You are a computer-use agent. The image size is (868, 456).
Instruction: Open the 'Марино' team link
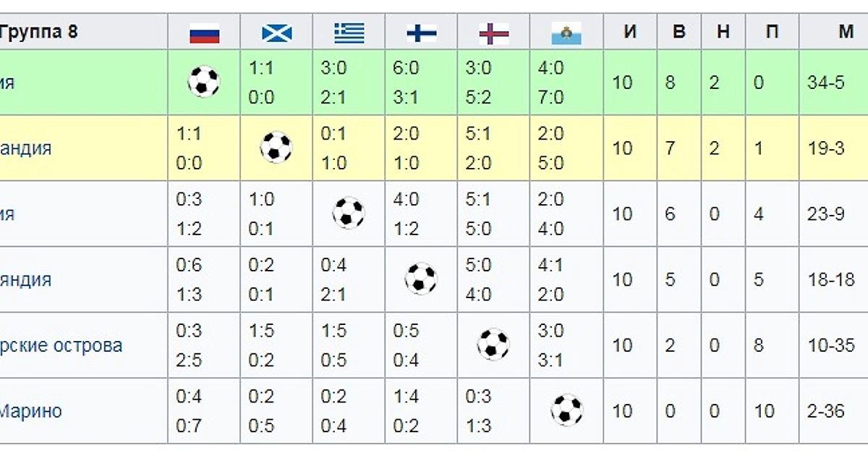point(30,411)
